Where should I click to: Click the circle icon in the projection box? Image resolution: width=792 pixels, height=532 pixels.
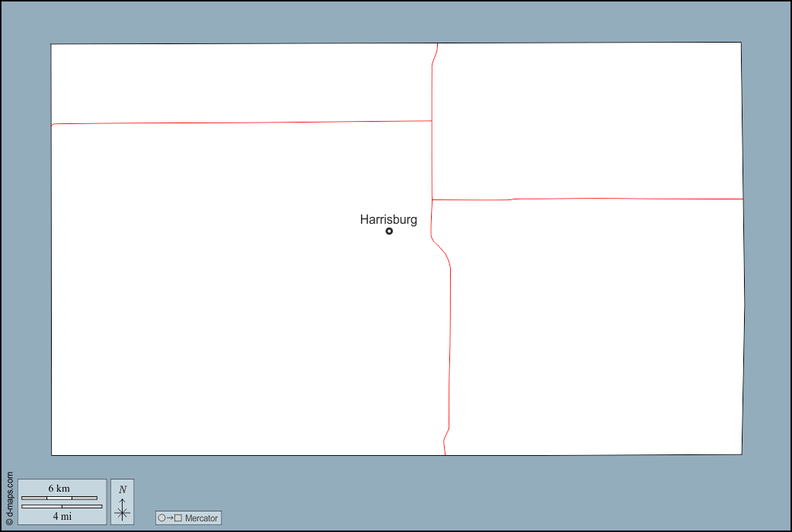161,518
